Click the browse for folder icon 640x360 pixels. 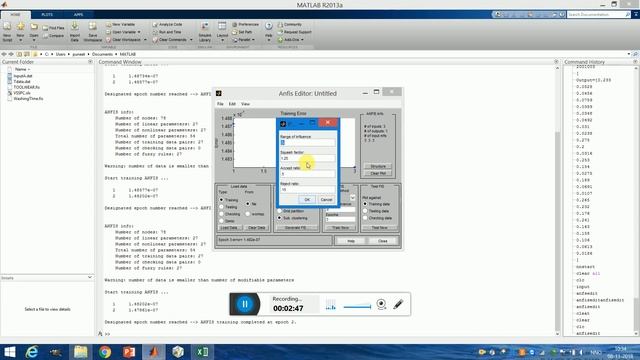click(x=27, y=54)
